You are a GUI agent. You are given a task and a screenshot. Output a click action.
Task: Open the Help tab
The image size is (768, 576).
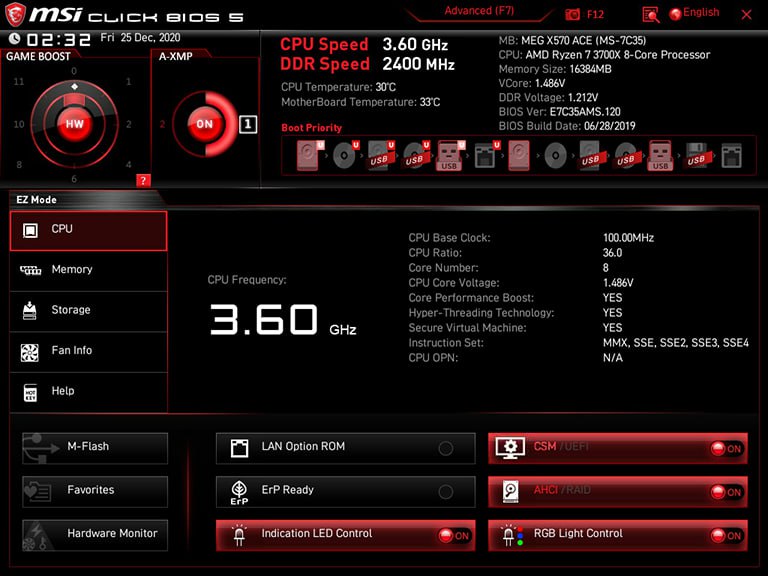[x=88, y=392]
